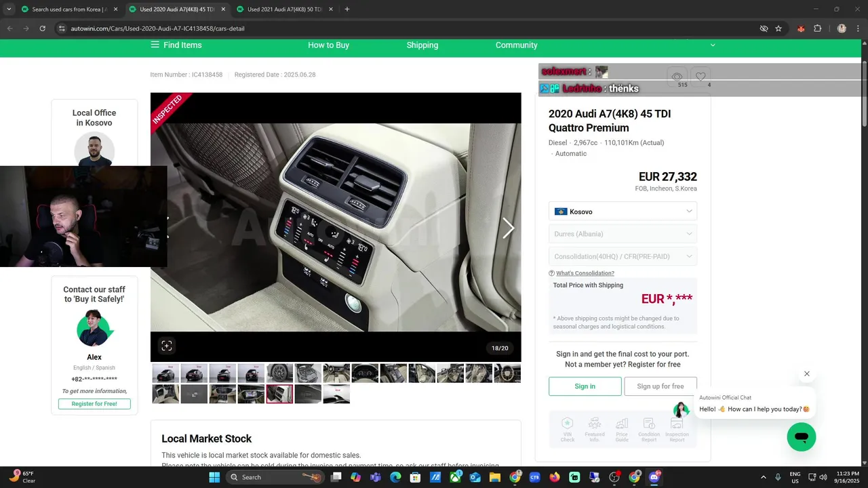Open File Explorer from taskbar
868x488 pixels.
point(495,477)
